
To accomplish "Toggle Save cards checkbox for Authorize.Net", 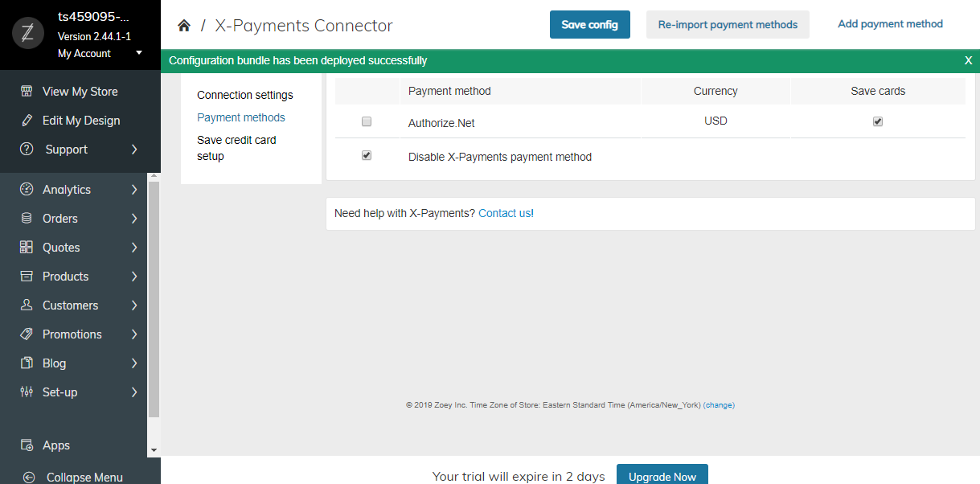I will [878, 121].
